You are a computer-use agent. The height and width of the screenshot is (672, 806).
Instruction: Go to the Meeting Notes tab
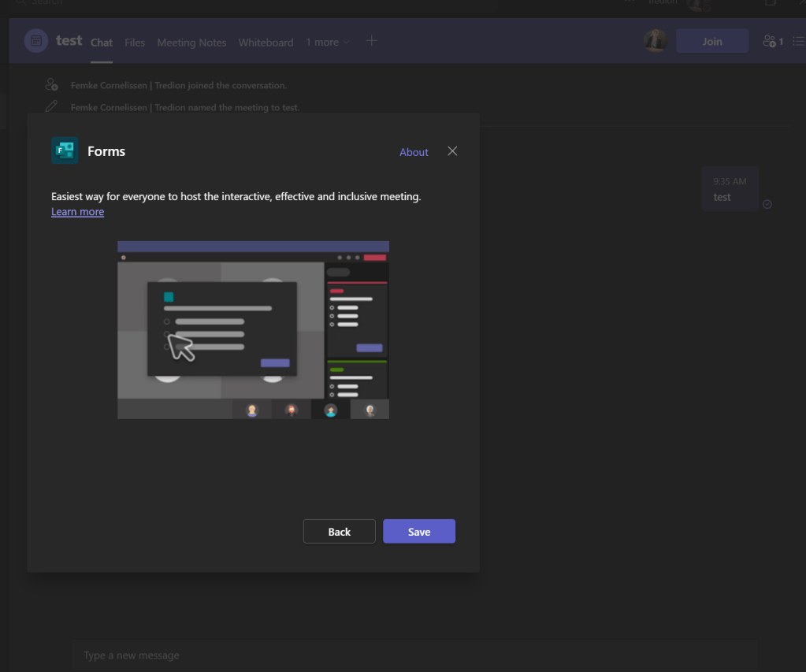tap(191, 43)
